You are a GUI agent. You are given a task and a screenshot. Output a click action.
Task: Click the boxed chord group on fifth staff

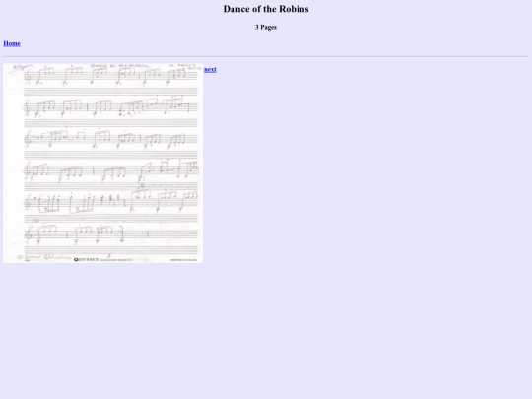tap(50, 204)
